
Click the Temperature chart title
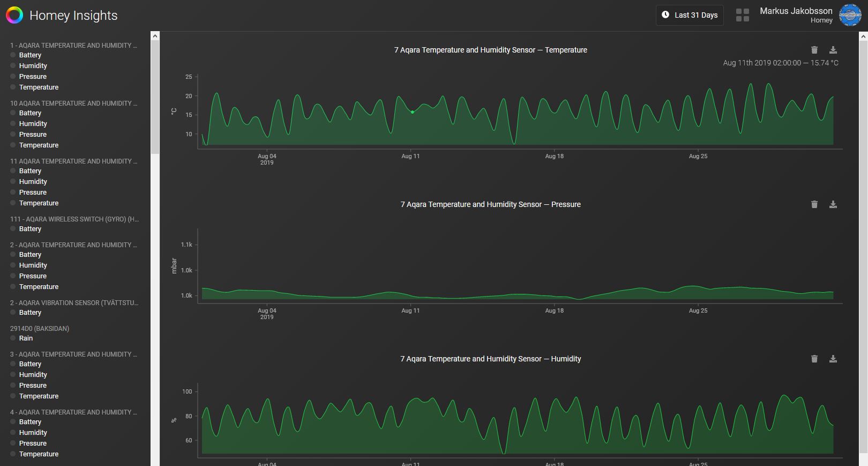pos(491,50)
